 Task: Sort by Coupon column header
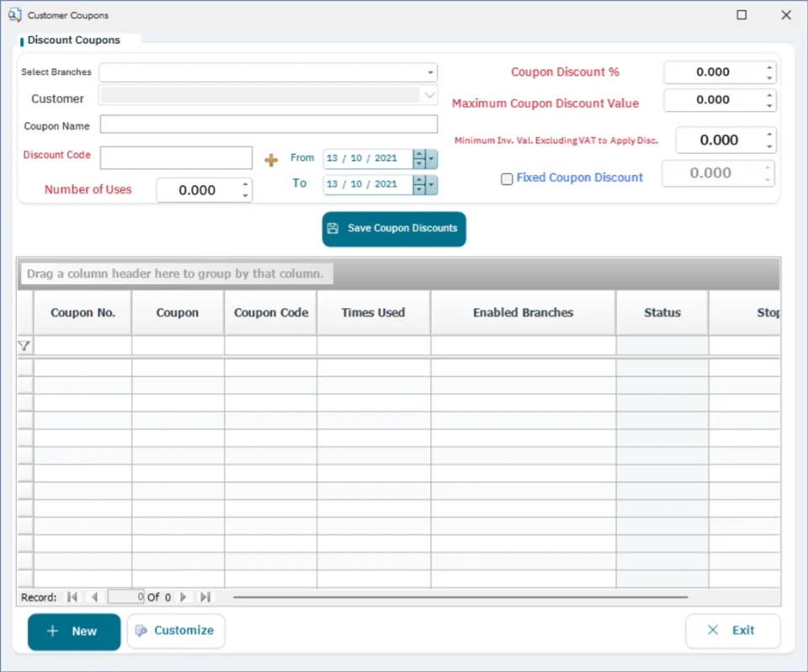178,313
